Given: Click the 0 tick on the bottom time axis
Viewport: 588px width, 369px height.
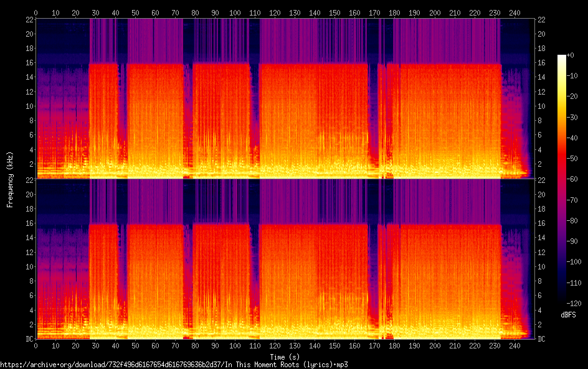Looking at the screenshot, I should 36,345.
